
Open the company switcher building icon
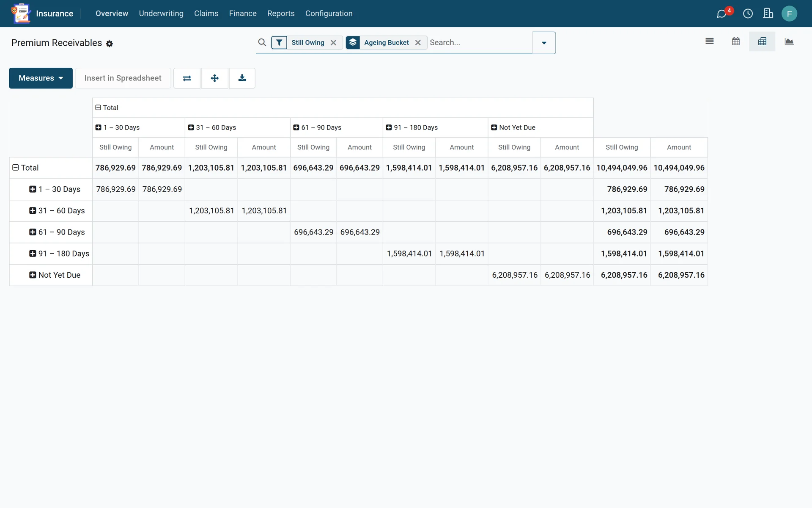768,14
